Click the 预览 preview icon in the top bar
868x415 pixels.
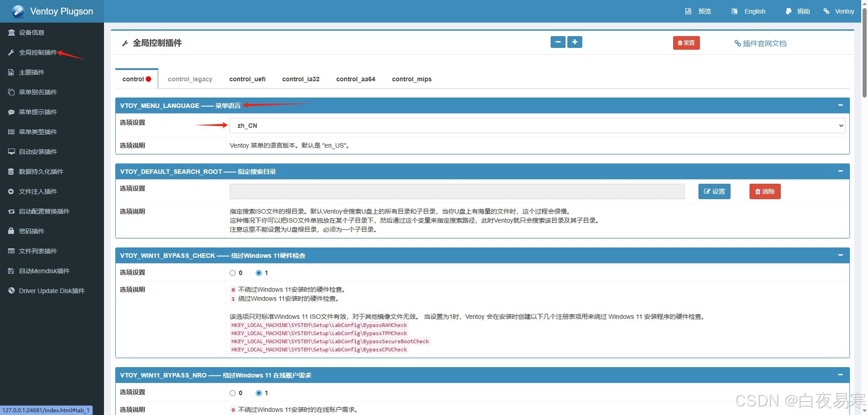[x=688, y=11]
